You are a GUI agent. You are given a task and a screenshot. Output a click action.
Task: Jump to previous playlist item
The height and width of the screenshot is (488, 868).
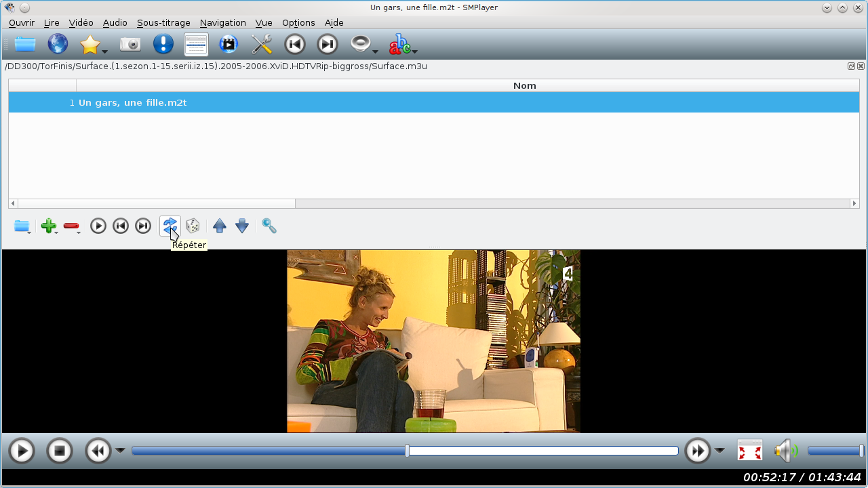[121, 226]
